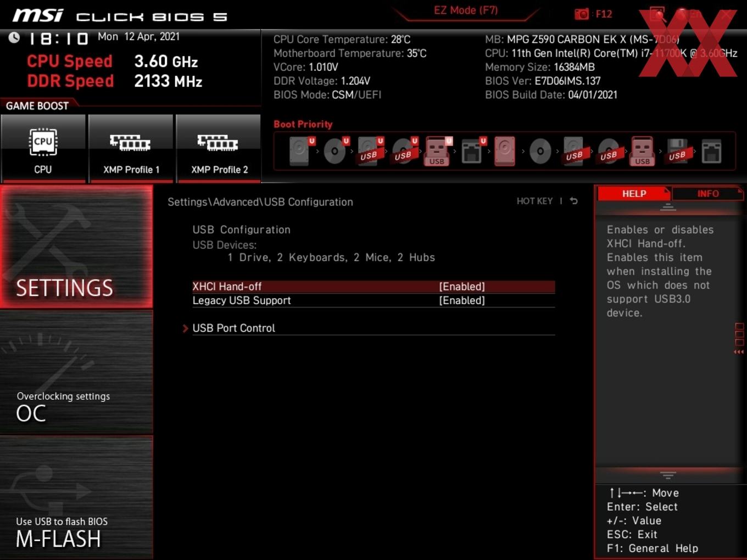The image size is (747, 560).
Task: Click the CPU Core Temperature 28°C reading
Action: pyautogui.click(x=342, y=40)
